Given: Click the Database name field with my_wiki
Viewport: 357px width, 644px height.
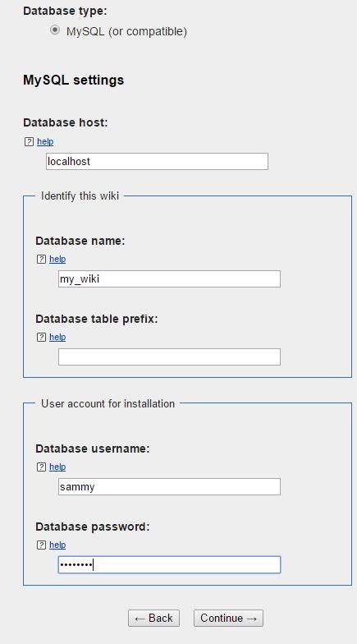Looking at the screenshot, I should coord(169,279).
